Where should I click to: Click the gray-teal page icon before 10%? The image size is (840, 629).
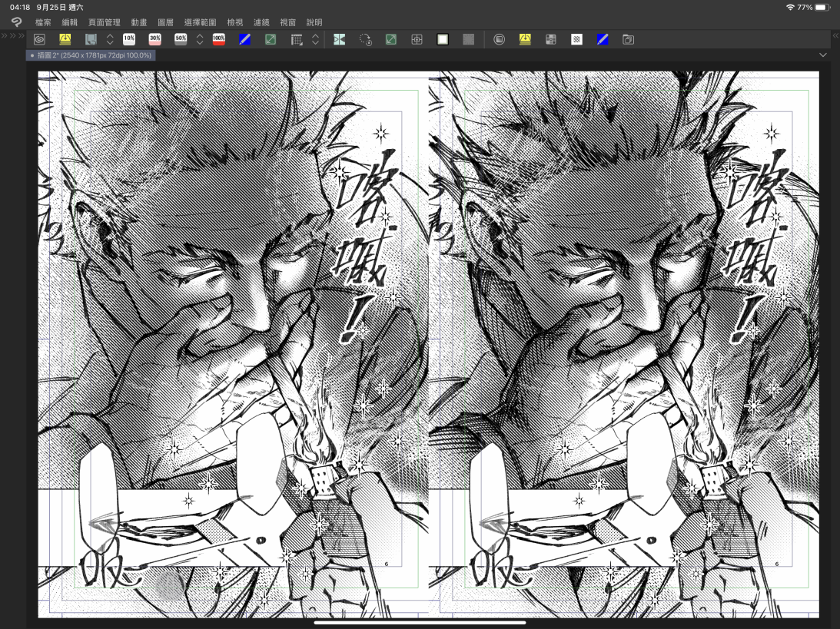[91, 40]
